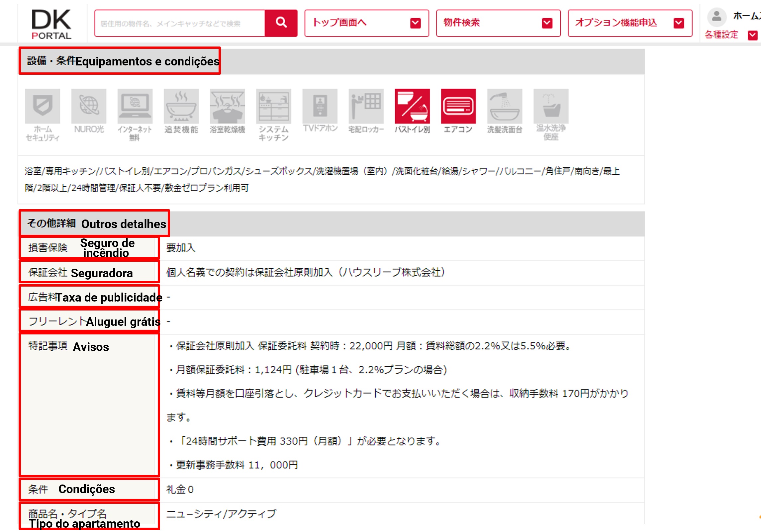This screenshot has height=532, width=761.
Task: Click the 浴室乾燥機 dryer icon
Action: coord(227,106)
